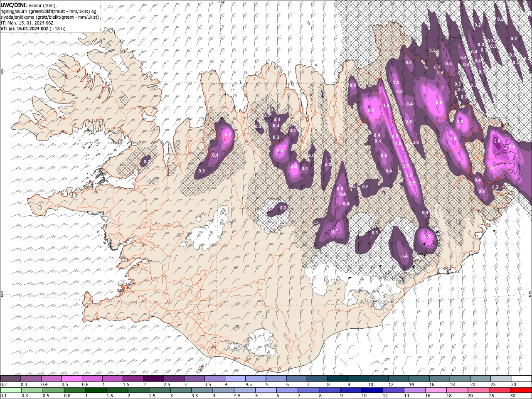
Task: Click the '3.5' label under upper legend row
Action: pyautogui.click(x=208, y=384)
